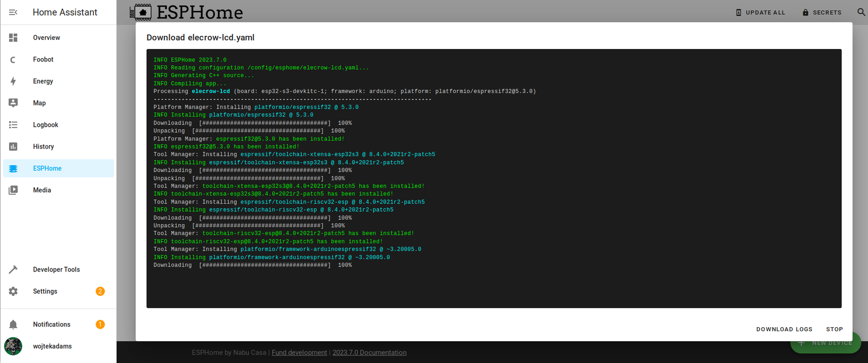This screenshot has width=868, height=363.
Task: Click the History chart icon
Action: click(13, 146)
